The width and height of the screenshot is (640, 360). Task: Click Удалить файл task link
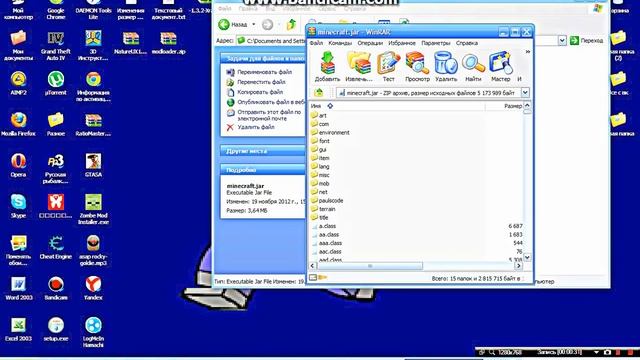pyautogui.click(x=256, y=127)
